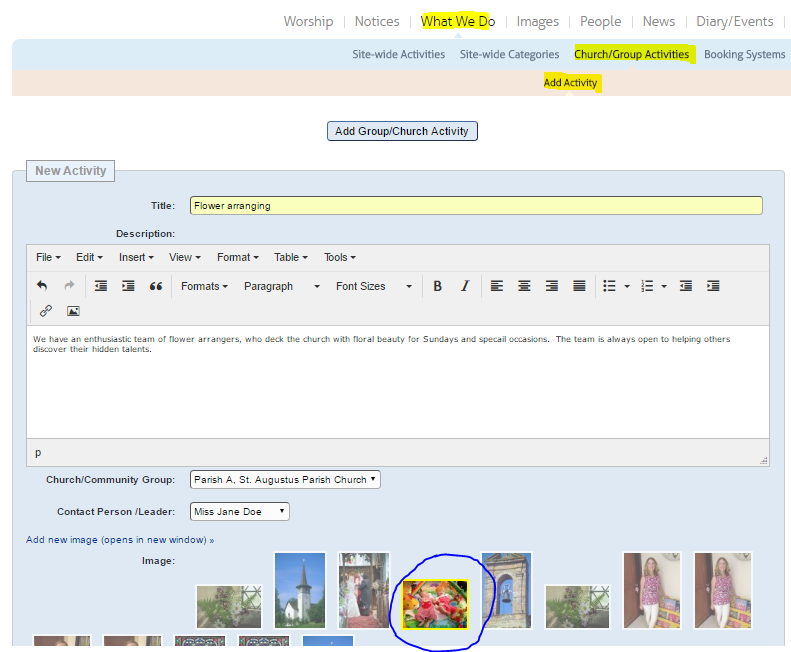The width and height of the screenshot is (791, 652).
Task: Click the Blockquote quotation mark icon
Action: click(x=156, y=286)
